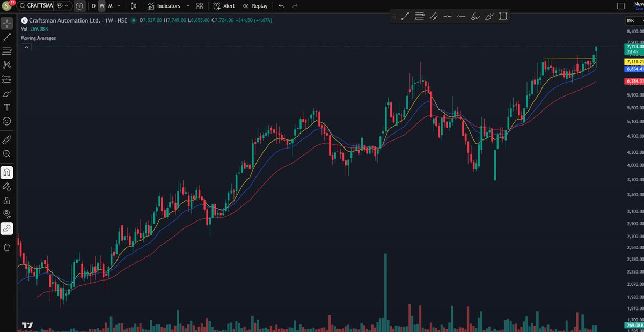644x332 pixels.
Task: Click the 7,724.00 current price label
Action: pos(634,47)
